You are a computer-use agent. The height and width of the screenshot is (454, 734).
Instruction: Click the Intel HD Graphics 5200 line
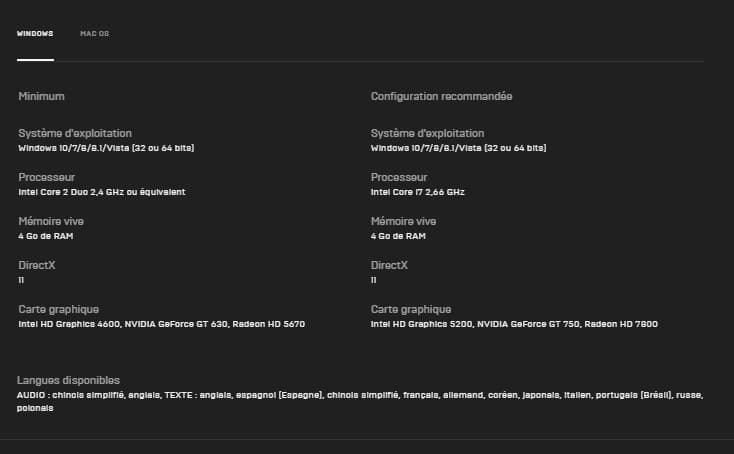[514, 324]
